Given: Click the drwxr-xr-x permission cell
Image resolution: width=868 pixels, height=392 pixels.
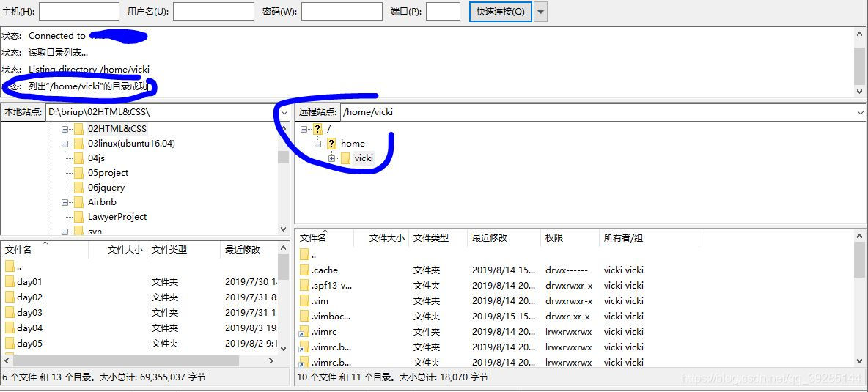Looking at the screenshot, I should (x=567, y=317).
